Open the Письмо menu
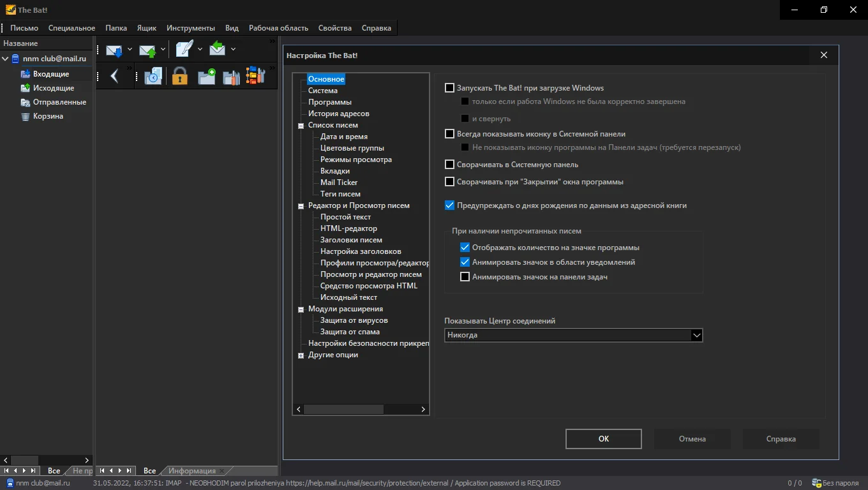The image size is (868, 490). point(24,28)
